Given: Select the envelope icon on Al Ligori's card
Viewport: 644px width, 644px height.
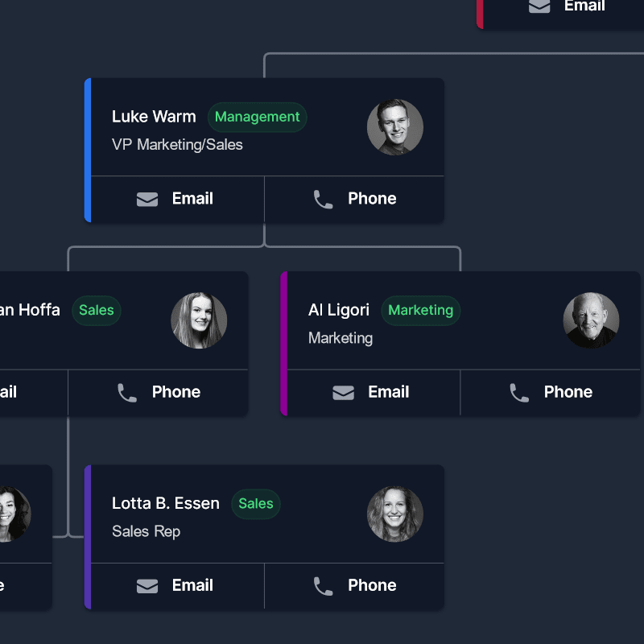Looking at the screenshot, I should point(343,393).
